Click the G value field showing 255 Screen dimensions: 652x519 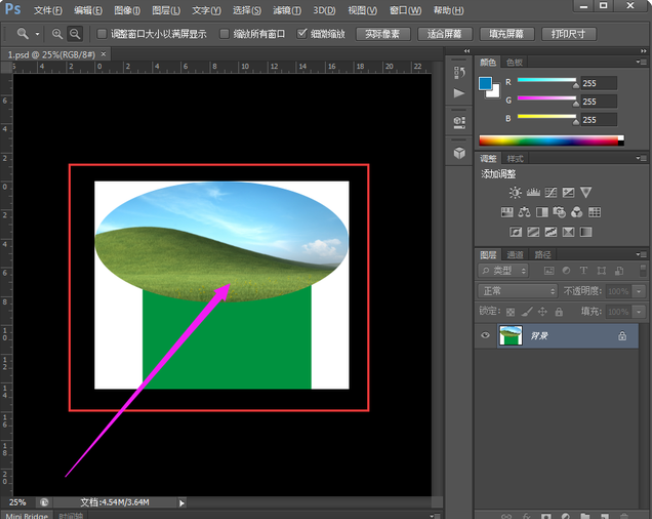pos(598,101)
